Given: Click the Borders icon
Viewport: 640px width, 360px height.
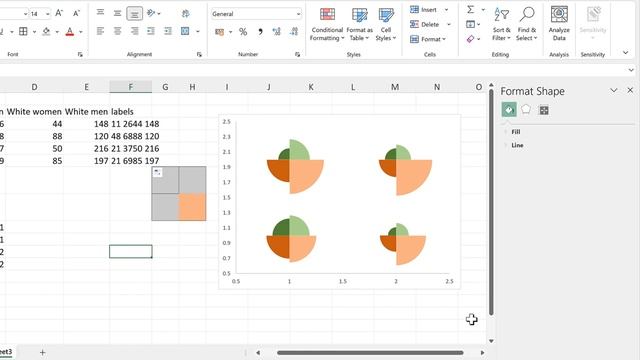Looking at the screenshot, I should tap(23, 31).
